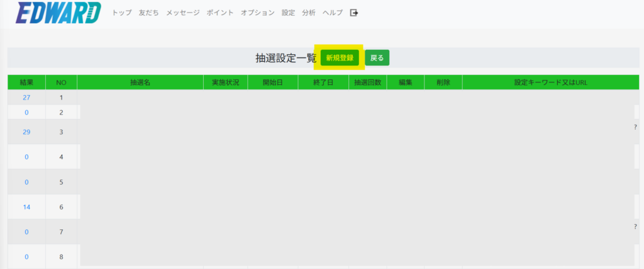
Task: Select NO cell 6
Action: 61,207
